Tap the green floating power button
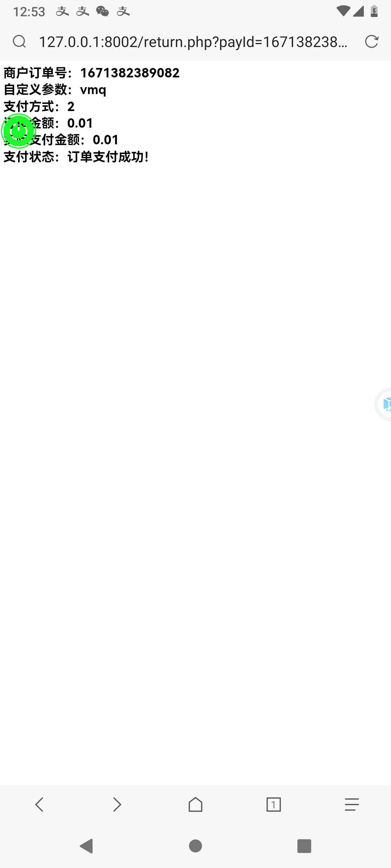 click(x=18, y=131)
